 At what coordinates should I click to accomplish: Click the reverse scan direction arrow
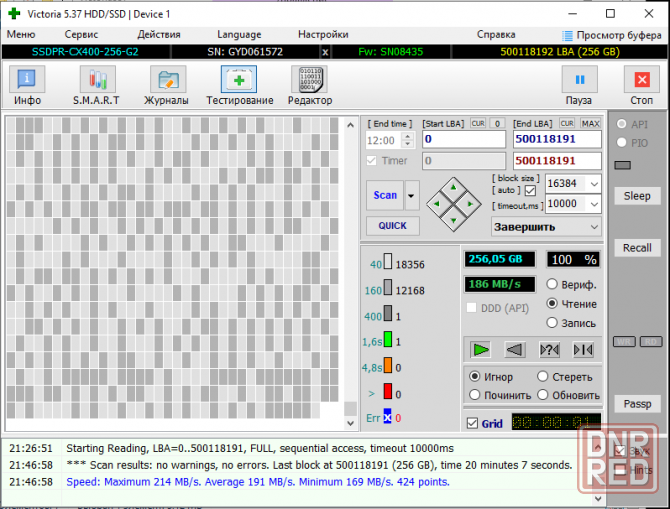click(515, 349)
